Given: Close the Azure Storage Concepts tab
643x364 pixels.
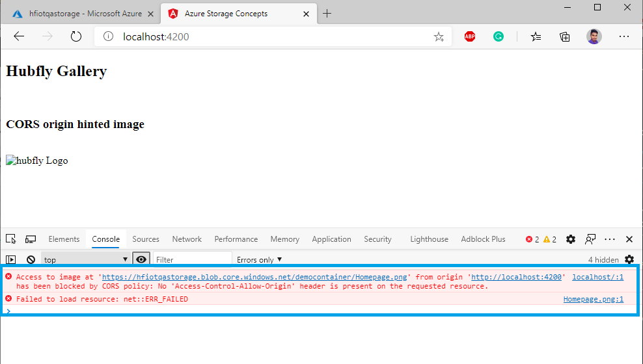Looking at the screenshot, I should pos(306,14).
